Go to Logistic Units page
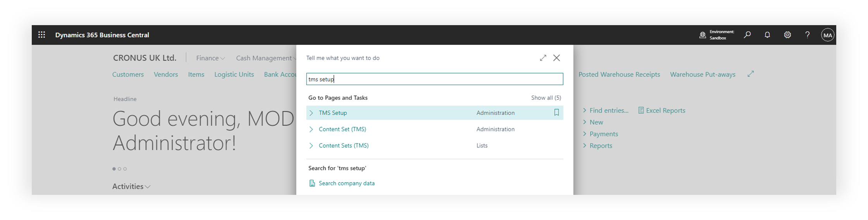Viewport: 868px width, 220px height. click(x=234, y=74)
